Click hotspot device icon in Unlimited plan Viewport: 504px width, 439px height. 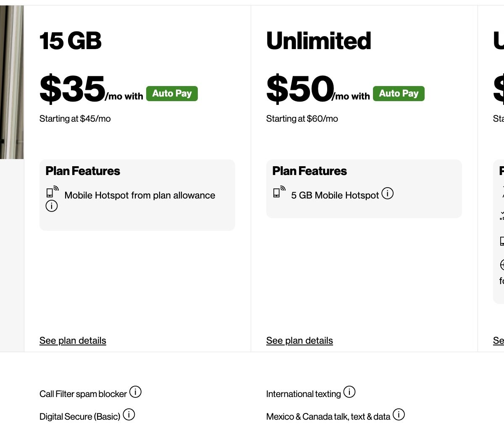[279, 192]
